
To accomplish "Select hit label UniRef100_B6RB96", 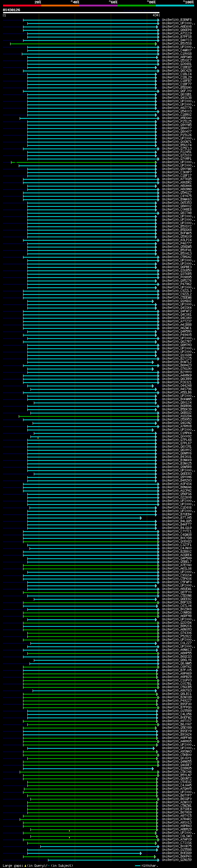I will (x=177, y=406).
